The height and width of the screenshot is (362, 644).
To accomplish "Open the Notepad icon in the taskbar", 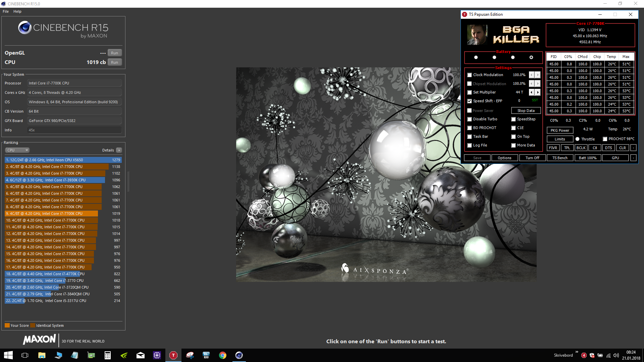I will pos(74,355).
